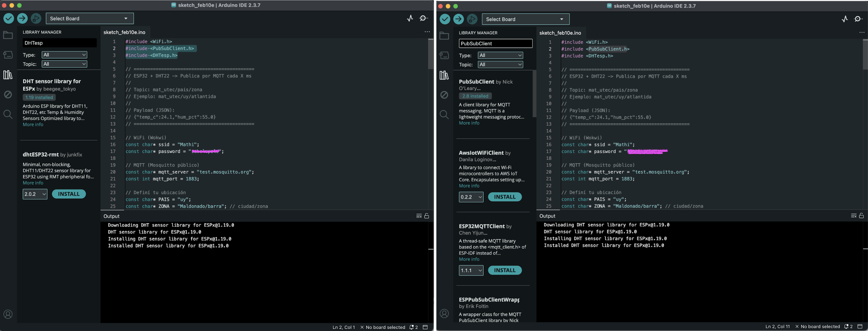Screen dimensions: 868x331
Task: Open version 2.0.2 dropdown for dhtESP32-rmt
Action: point(35,194)
